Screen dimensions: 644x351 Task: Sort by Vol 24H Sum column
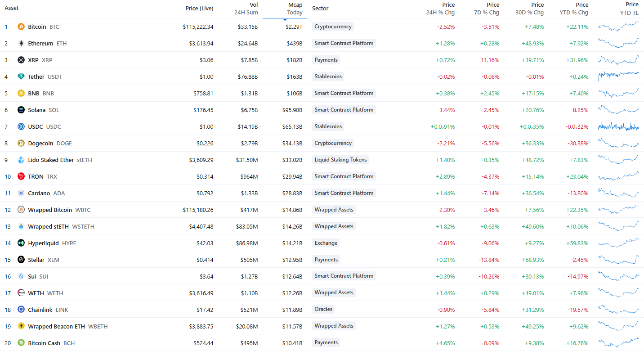click(246, 9)
